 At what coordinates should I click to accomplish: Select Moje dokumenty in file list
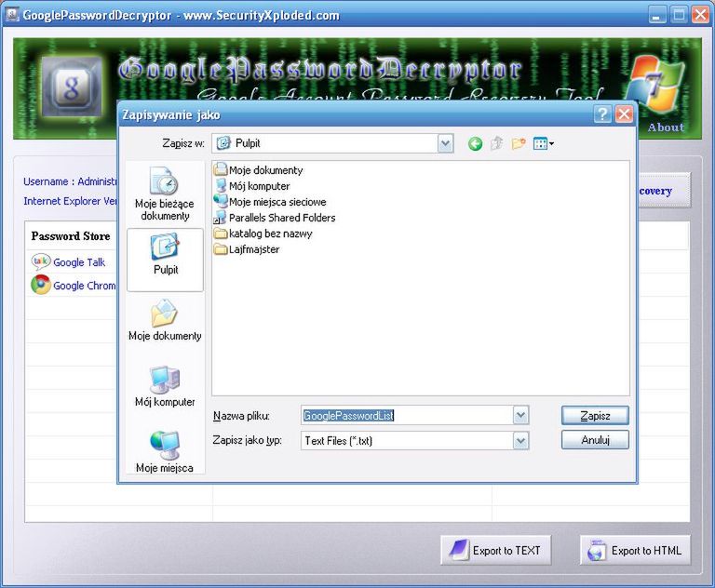click(x=259, y=170)
